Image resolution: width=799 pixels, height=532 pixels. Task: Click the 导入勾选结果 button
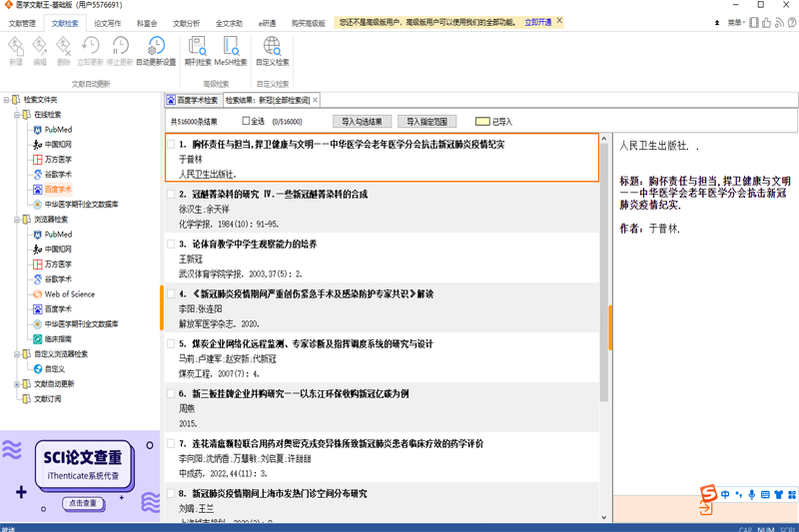click(x=362, y=121)
